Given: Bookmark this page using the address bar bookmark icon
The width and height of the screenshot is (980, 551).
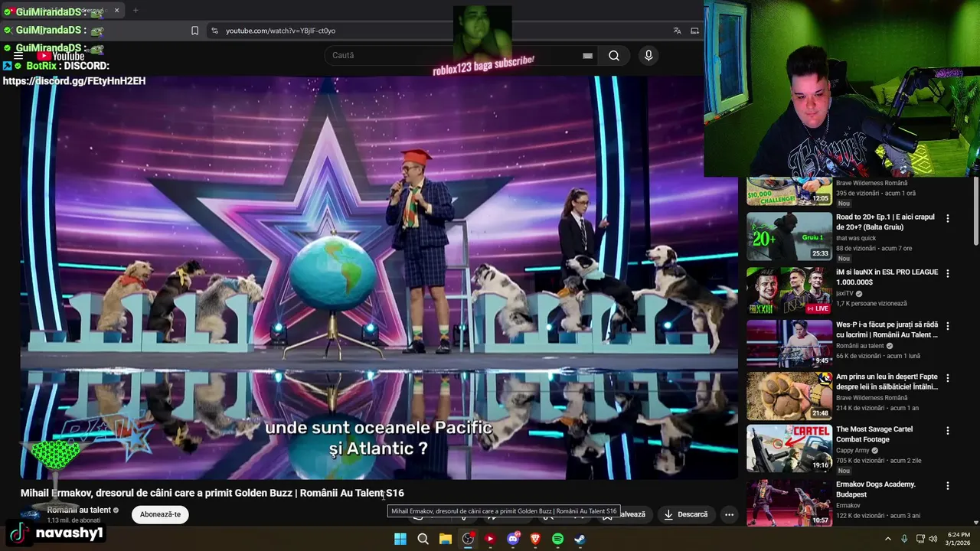Looking at the screenshot, I should tap(194, 31).
